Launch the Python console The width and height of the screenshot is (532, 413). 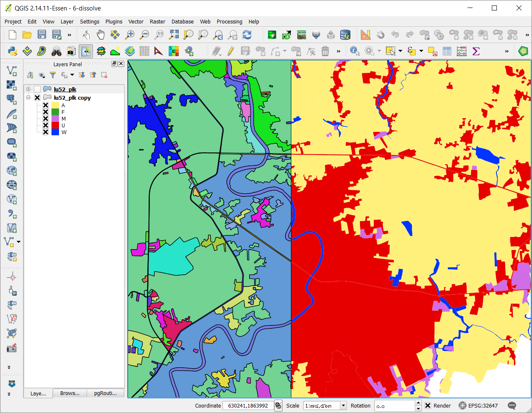(12, 51)
